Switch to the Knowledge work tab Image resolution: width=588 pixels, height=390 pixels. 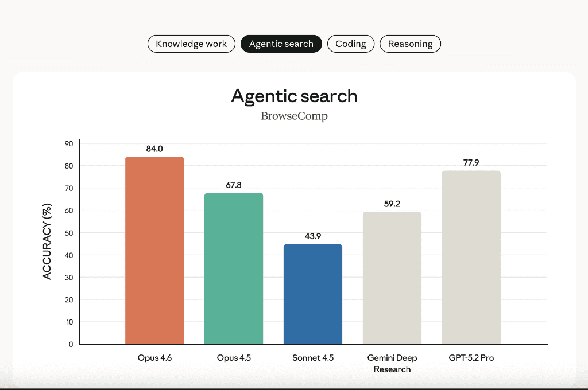point(191,44)
